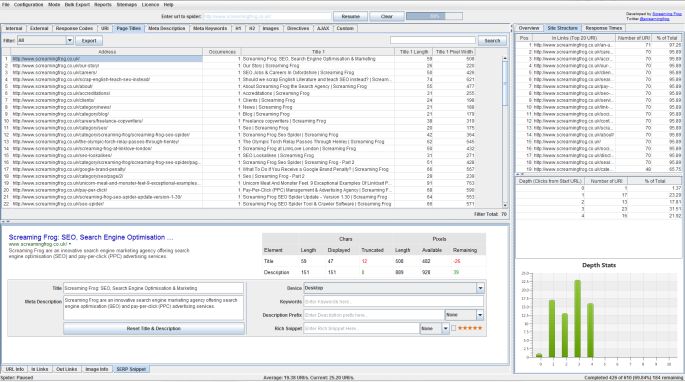Open the Reports menu
The height and width of the screenshot is (382, 685).
[103, 4]
